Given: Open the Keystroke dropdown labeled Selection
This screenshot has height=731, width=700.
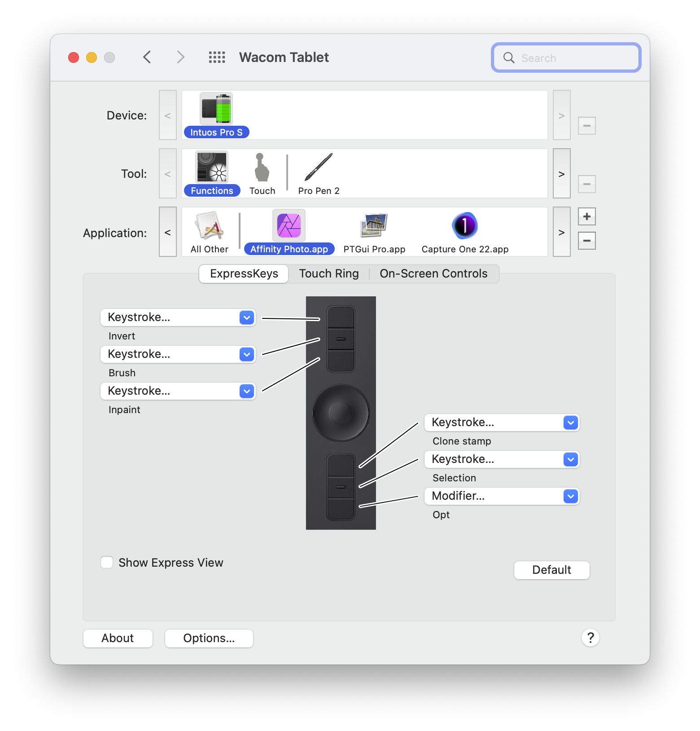Looking at the screenshot, I should tap(502, 459).
